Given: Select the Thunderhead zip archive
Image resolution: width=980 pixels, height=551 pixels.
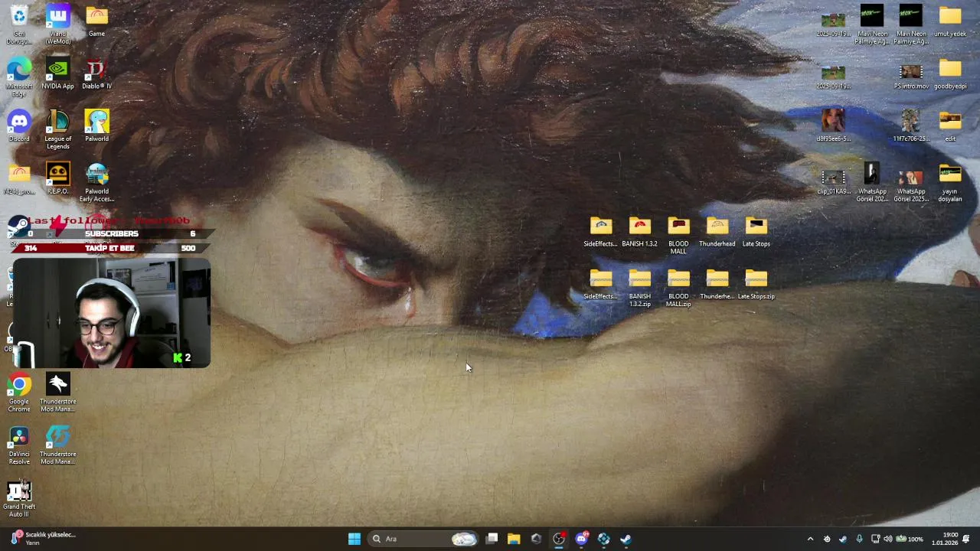Looking at the screenshot, I should pyautogui.click(x=717, y=285).
